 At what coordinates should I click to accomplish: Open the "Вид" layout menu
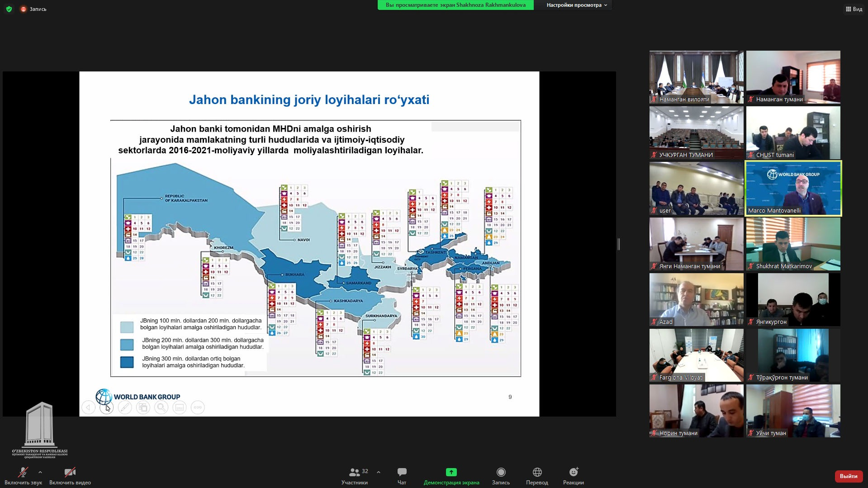click(x=854, y=9)
